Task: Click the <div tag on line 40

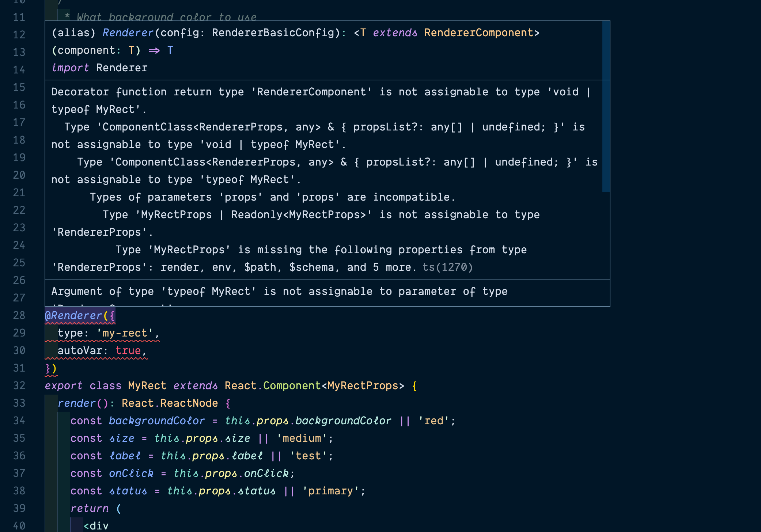Action: click(96, 526)
